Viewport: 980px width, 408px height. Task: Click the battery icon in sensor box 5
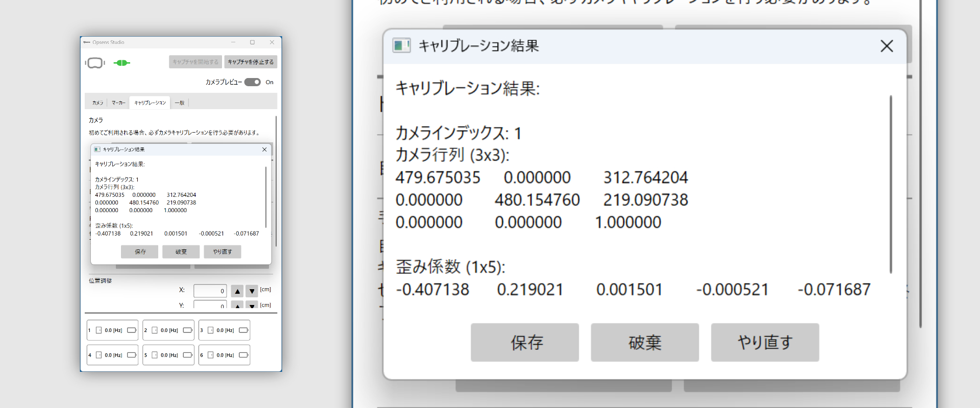pyautogui.click(x=188, y=355)
